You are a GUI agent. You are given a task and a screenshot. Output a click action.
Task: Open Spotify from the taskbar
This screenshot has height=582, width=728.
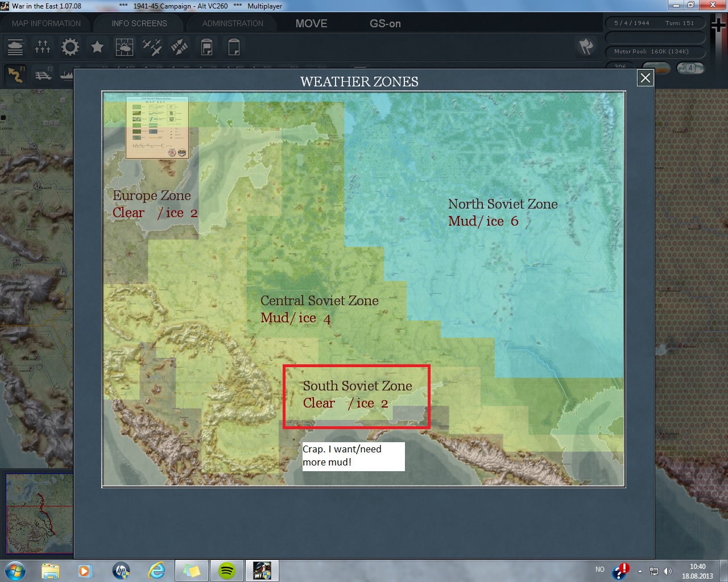pos(226,571)
